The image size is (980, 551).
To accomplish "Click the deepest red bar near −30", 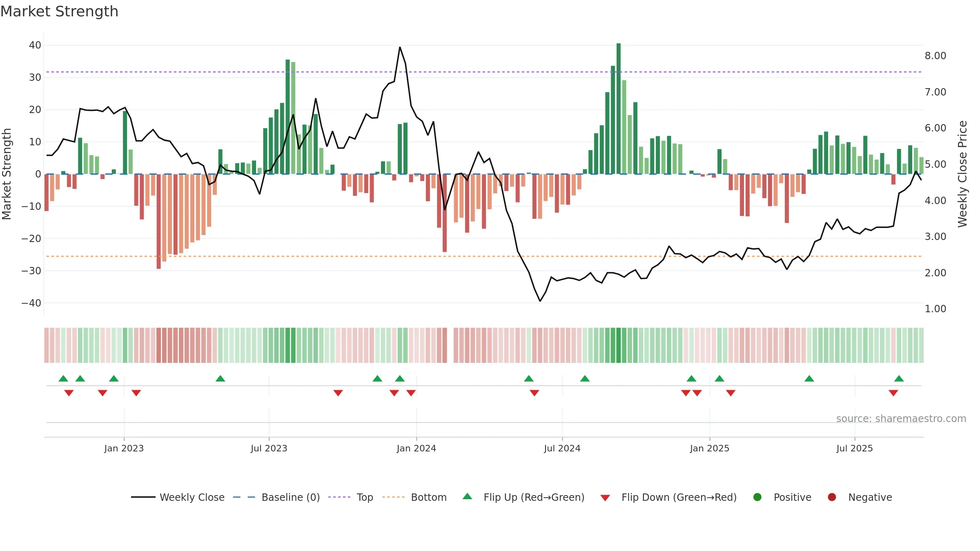I will pos(158,221).
